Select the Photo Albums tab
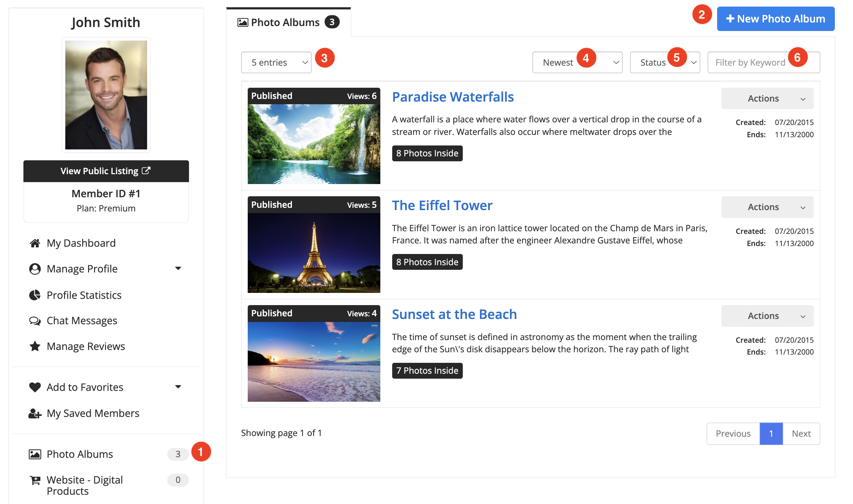The image size is (853, 504). tap(288, 22)
